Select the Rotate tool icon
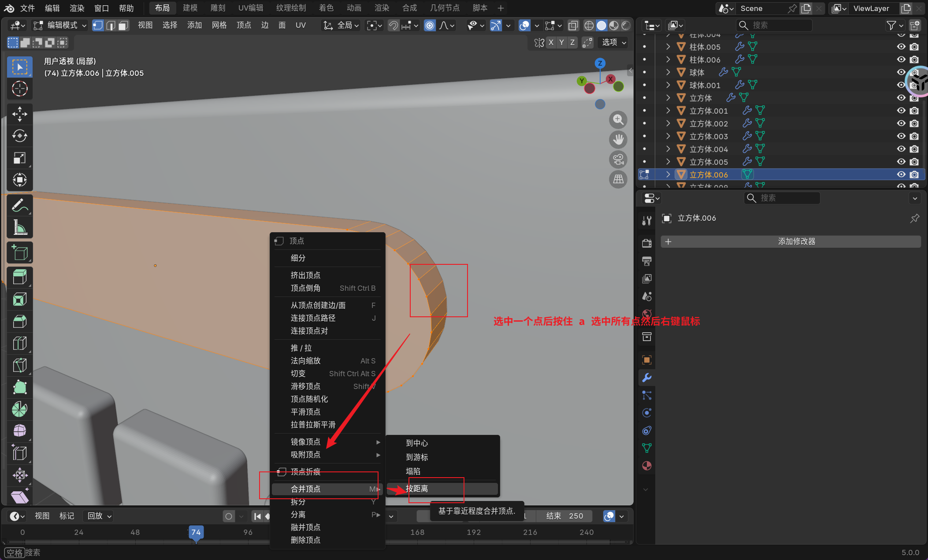 pyautogui.click(x=19, y=136)
